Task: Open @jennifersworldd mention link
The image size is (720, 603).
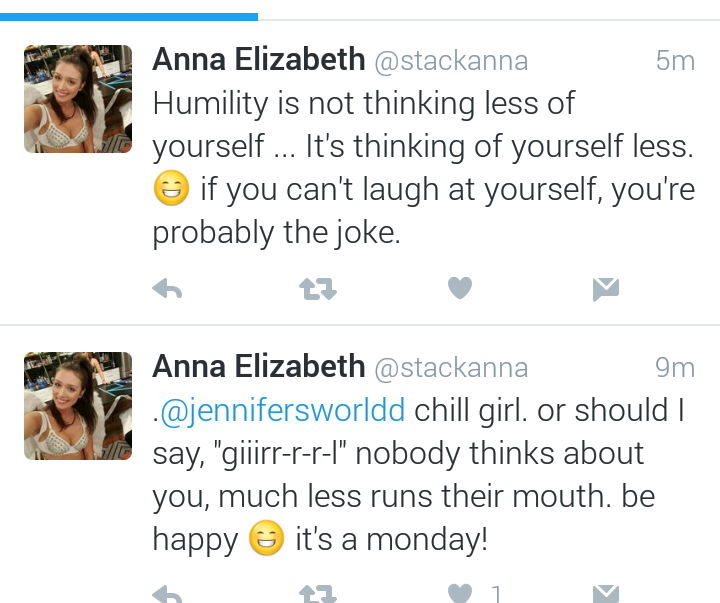Action: (x=282, y=410)
